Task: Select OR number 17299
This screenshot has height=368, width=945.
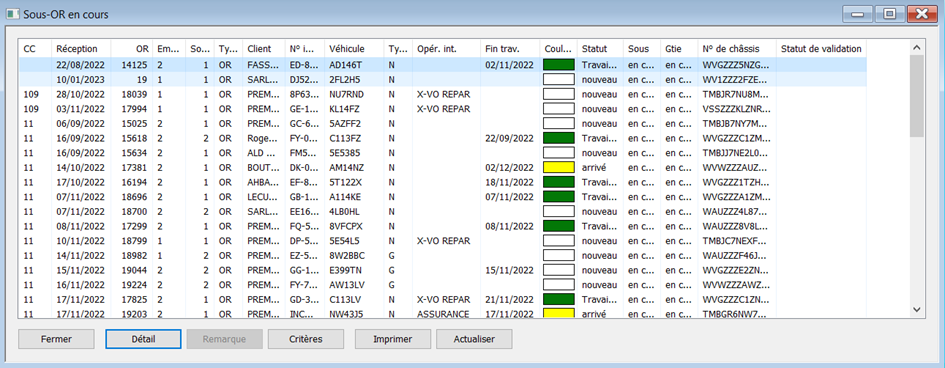Action: (134, 226)
